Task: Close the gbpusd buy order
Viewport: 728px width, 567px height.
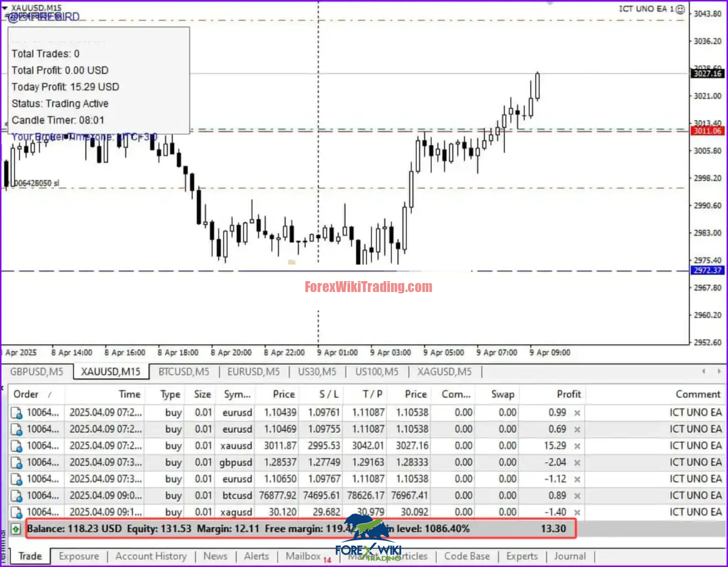Action: [x=577, y=463]
